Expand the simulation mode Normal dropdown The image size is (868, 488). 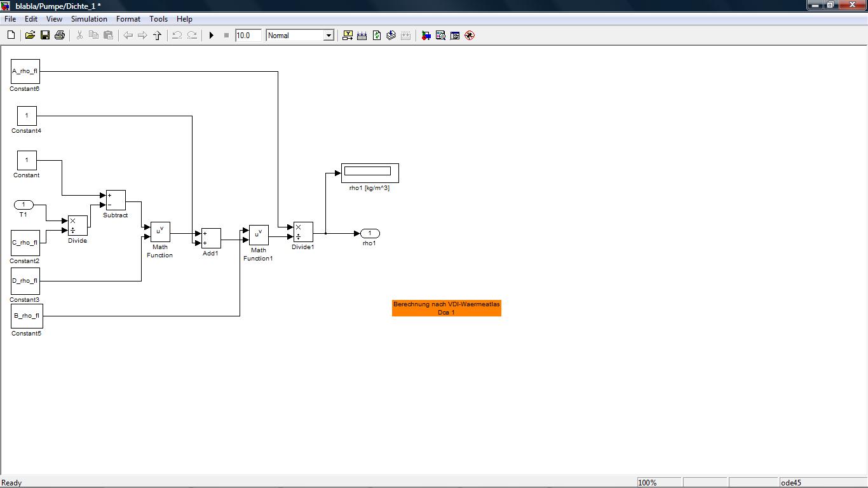329,36
